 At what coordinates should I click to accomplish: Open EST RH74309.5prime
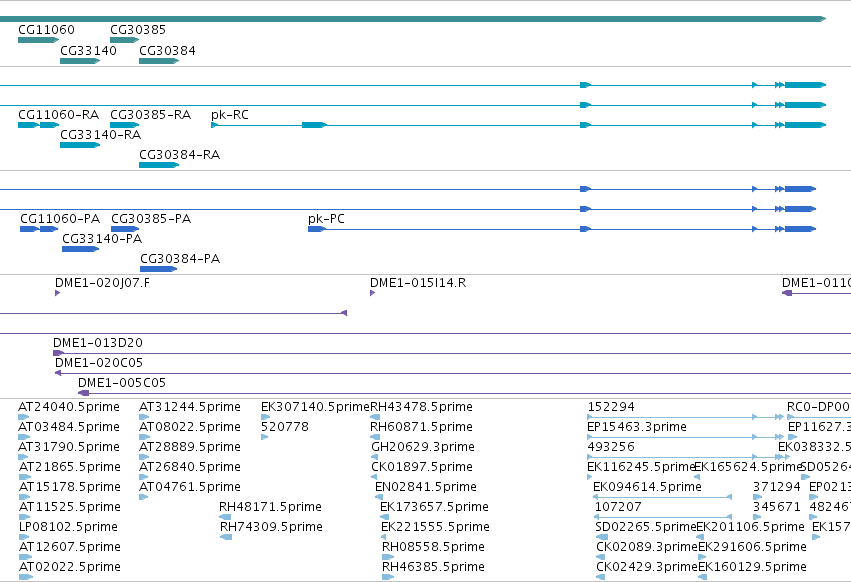(x=271, y=527)
